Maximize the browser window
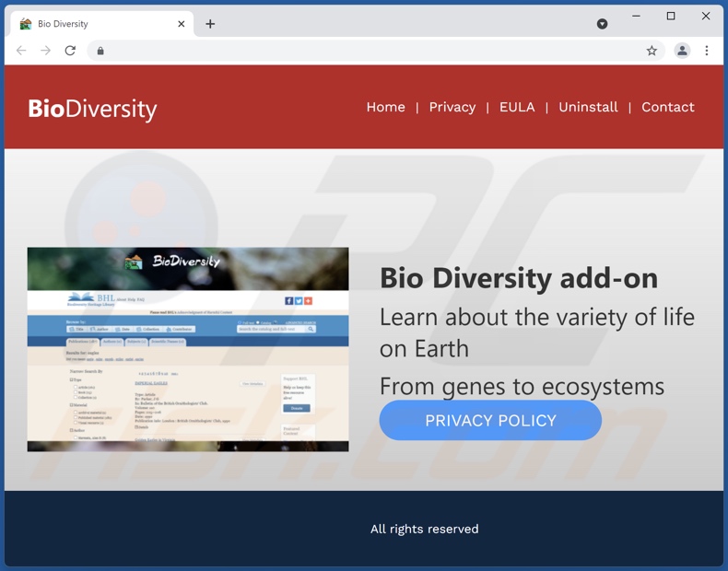728x571 pixels. point(671,17)
